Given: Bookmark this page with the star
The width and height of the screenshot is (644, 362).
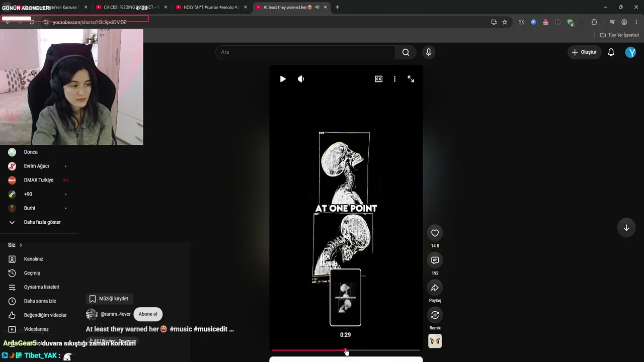Looking at the screenshot, I should click(x=505, y=22).
